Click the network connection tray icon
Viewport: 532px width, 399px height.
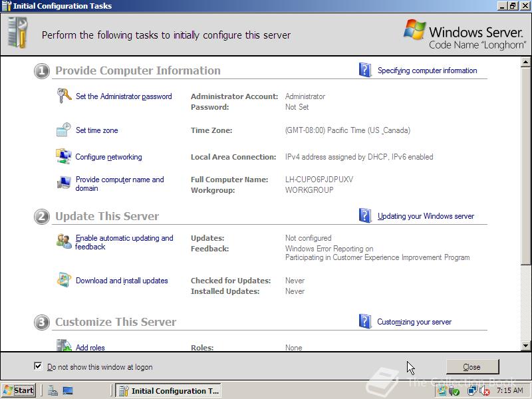(472, 391)
